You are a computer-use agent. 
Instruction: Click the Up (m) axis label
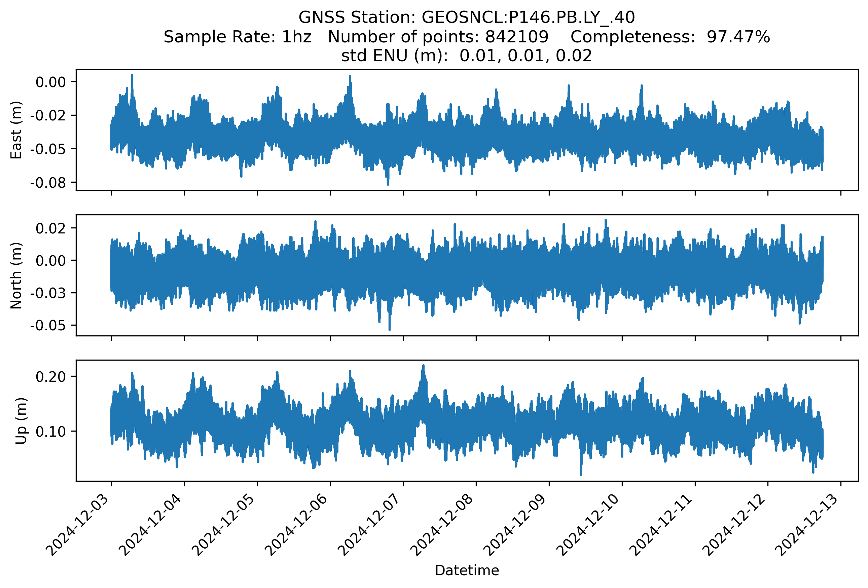21,420
